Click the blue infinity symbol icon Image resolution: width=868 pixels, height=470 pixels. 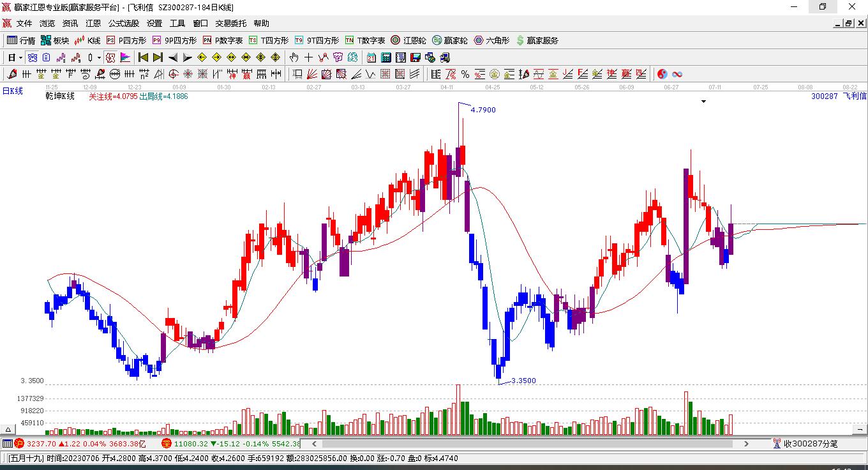(x=677, y=74)
